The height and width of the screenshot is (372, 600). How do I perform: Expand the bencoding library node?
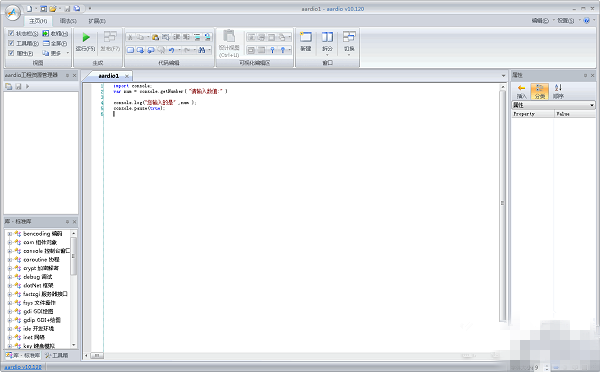click(x=10, y=234)
